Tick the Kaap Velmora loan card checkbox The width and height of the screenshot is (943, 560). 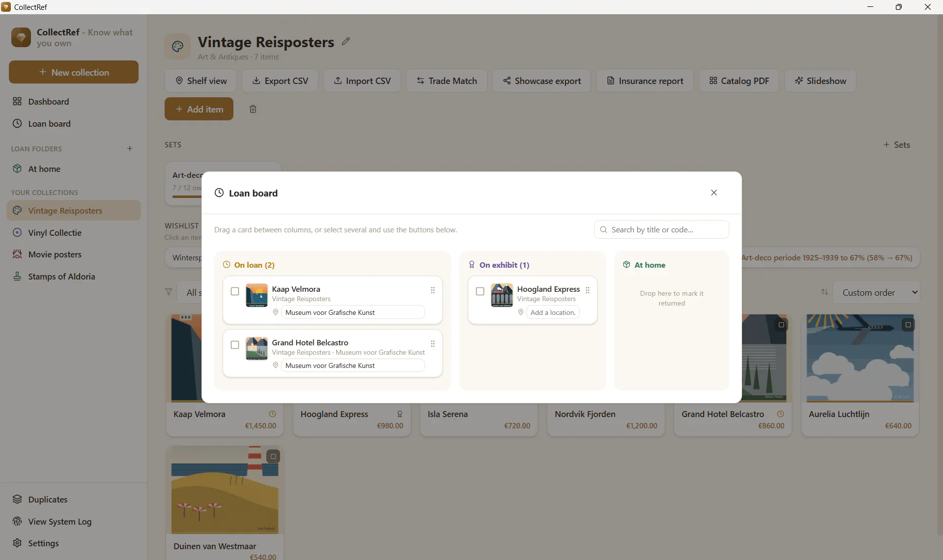coord(235,291)
